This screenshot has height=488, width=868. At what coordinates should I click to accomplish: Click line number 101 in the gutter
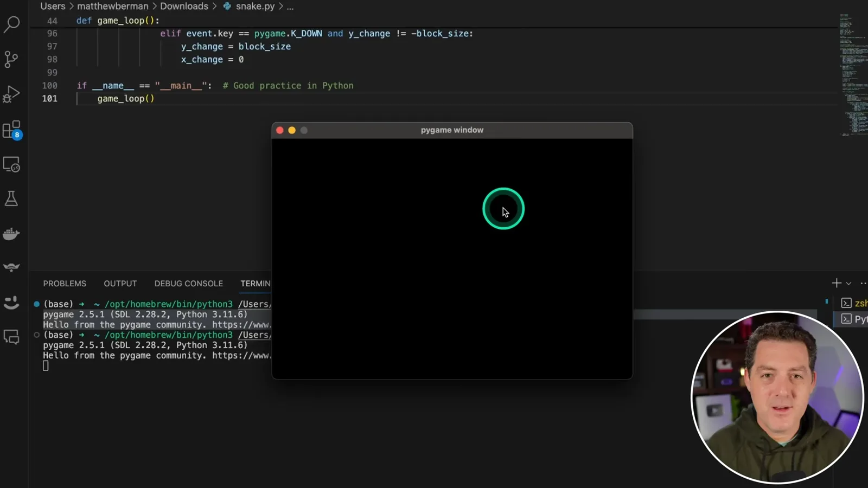pyautogui.click(x=49, y=99)
